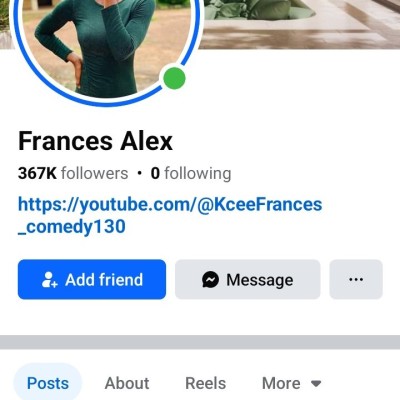The width and height of the screenshot is (400, 400).
Task: Click the Add friend button
Action: click(92, 279)
